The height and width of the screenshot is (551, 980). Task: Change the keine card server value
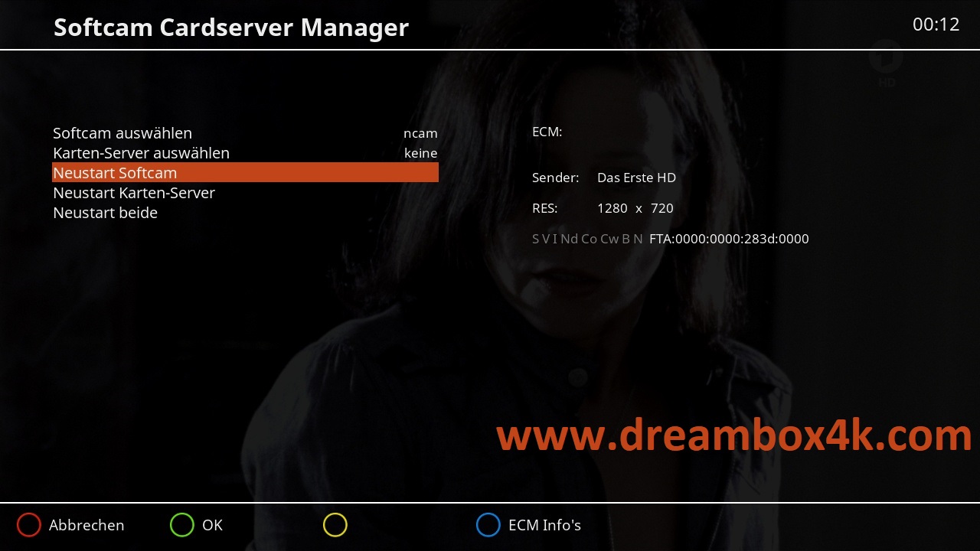[421, 153]
